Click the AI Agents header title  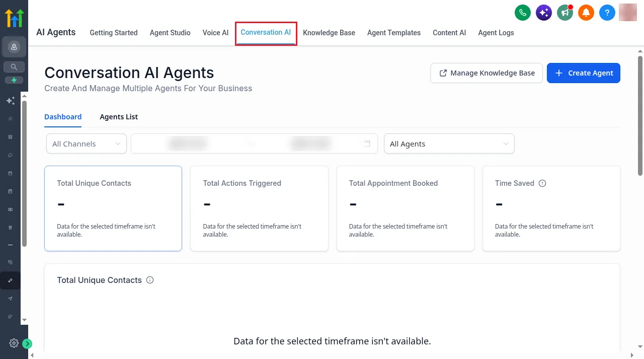point(56,32)
